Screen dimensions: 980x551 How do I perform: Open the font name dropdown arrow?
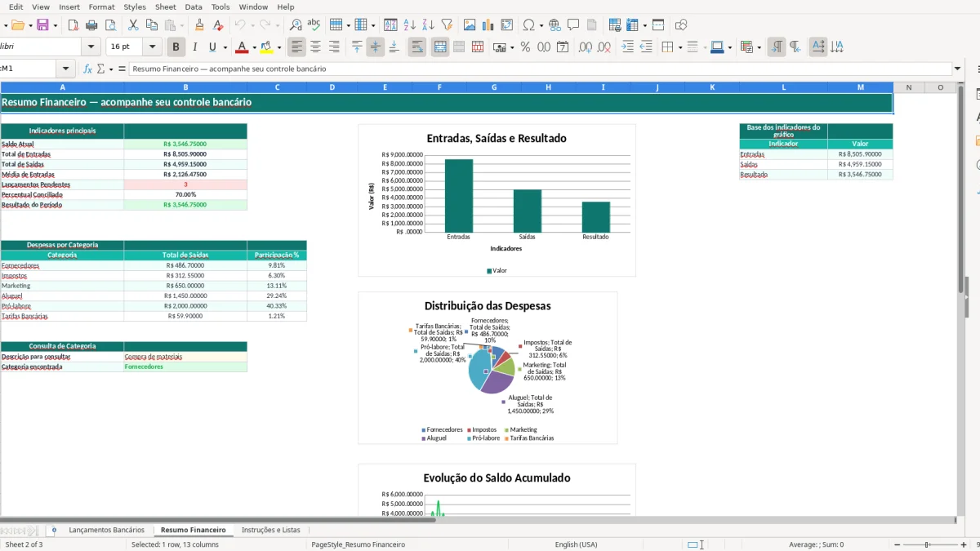click(91, 47)
